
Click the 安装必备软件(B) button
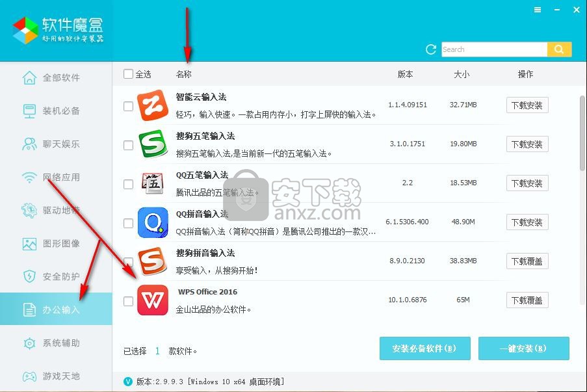pos(425,348)
